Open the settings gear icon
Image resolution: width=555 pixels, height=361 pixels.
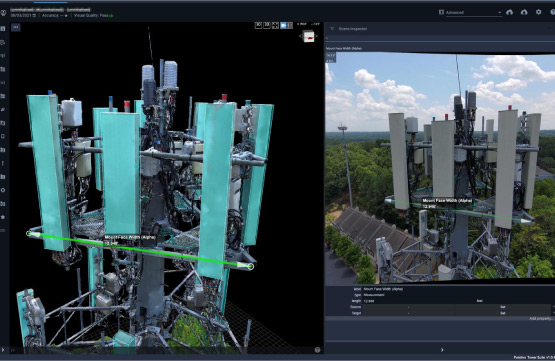538,12
